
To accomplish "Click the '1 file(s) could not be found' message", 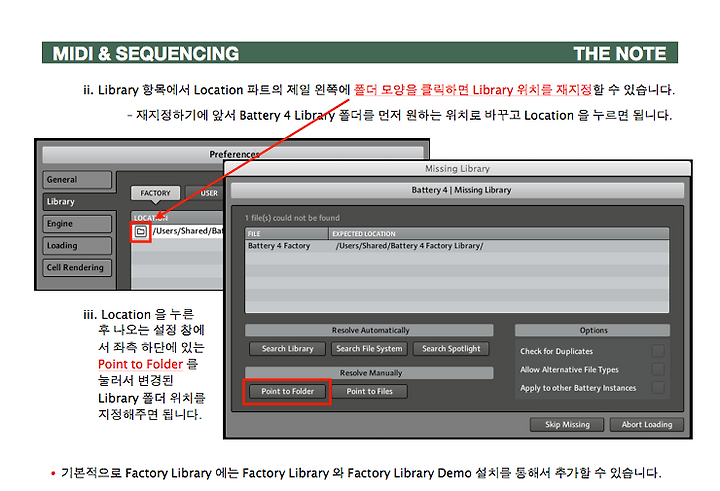I will [292, 218].
